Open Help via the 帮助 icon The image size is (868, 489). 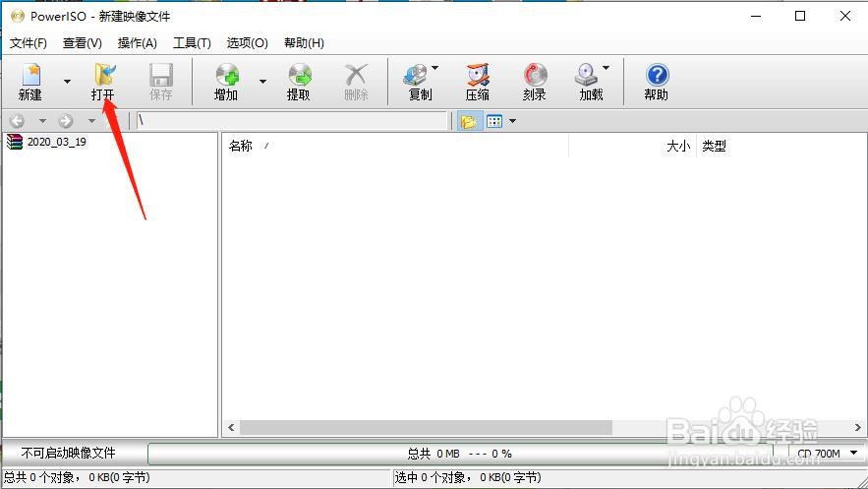[657, 82]
